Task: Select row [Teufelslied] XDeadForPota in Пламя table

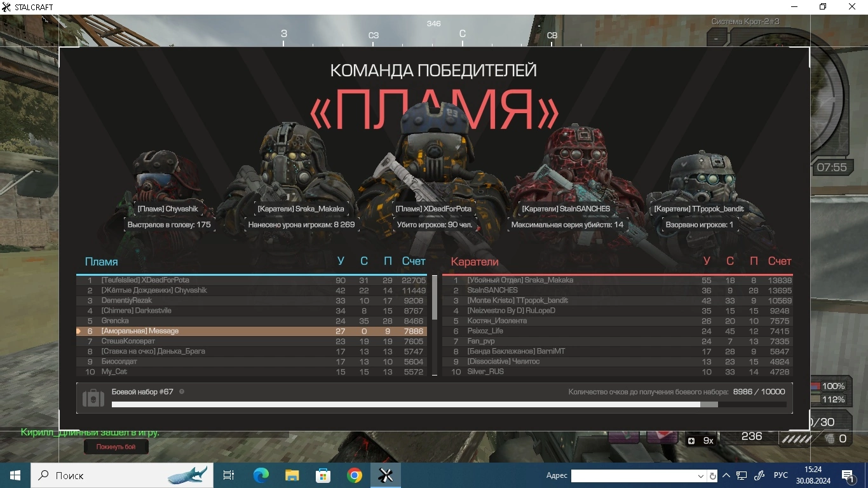Action: point(252,280)
